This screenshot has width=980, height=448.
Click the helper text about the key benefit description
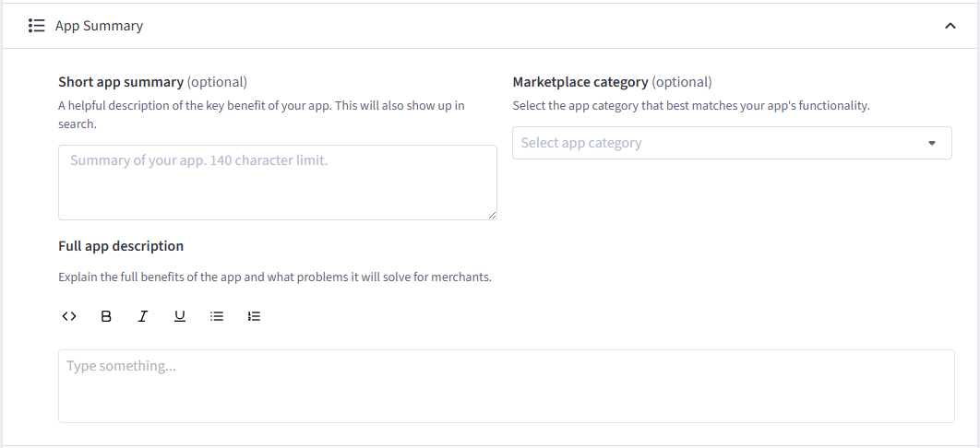261,115
